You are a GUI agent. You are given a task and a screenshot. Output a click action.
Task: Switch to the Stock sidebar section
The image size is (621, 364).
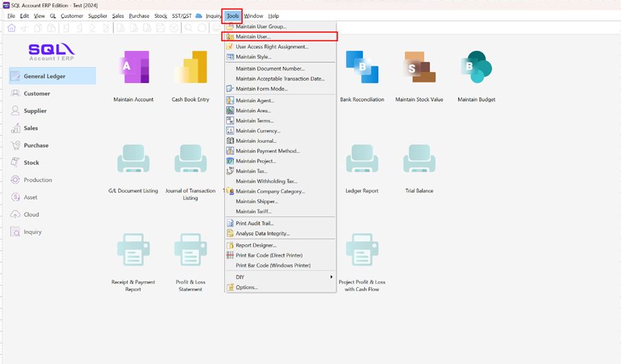pyautogui.click(x=32, y=163)
